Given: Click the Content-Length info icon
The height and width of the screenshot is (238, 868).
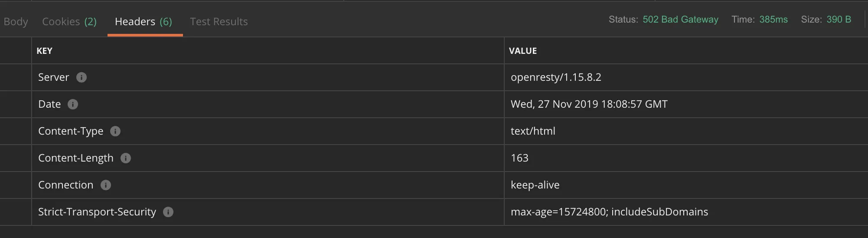Looking at the screenshot, I should click(x=126, y=158).
